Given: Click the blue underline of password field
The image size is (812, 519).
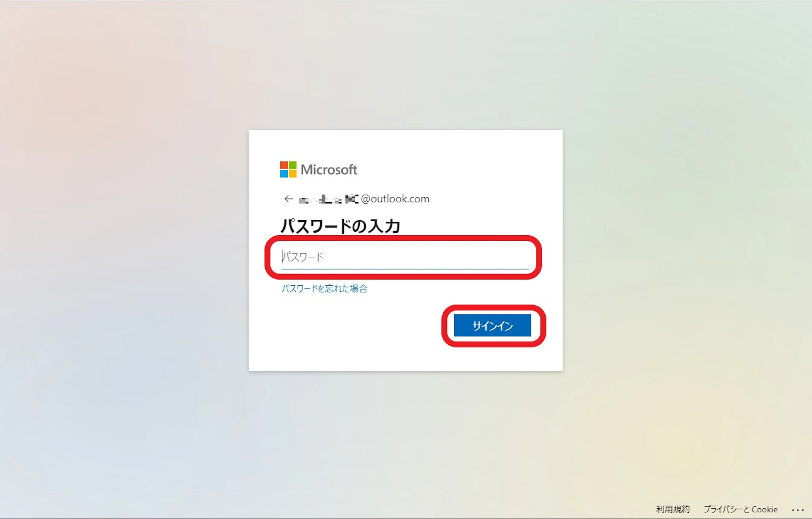Looking at the screenshot, I should pyautogui.click(x=405, y=269).
